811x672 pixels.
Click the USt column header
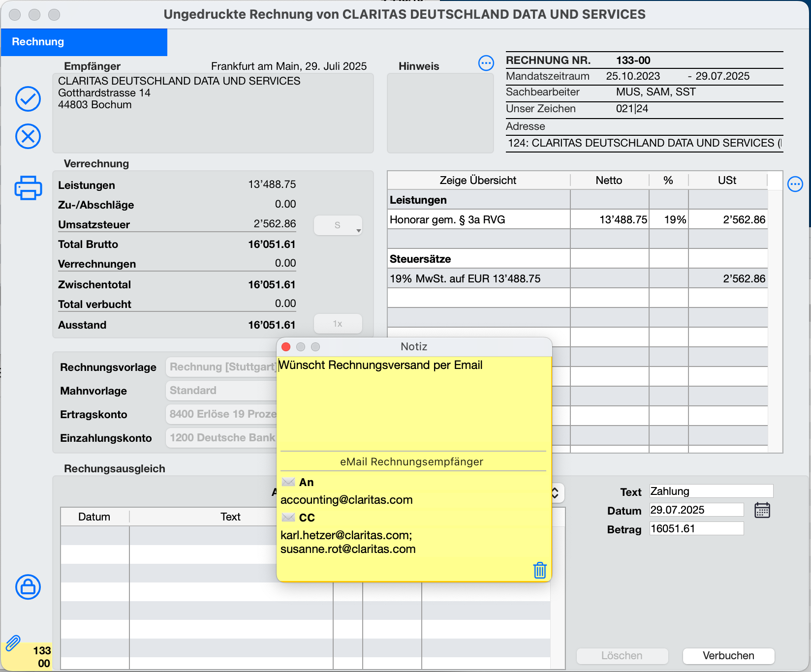point(727,180)
